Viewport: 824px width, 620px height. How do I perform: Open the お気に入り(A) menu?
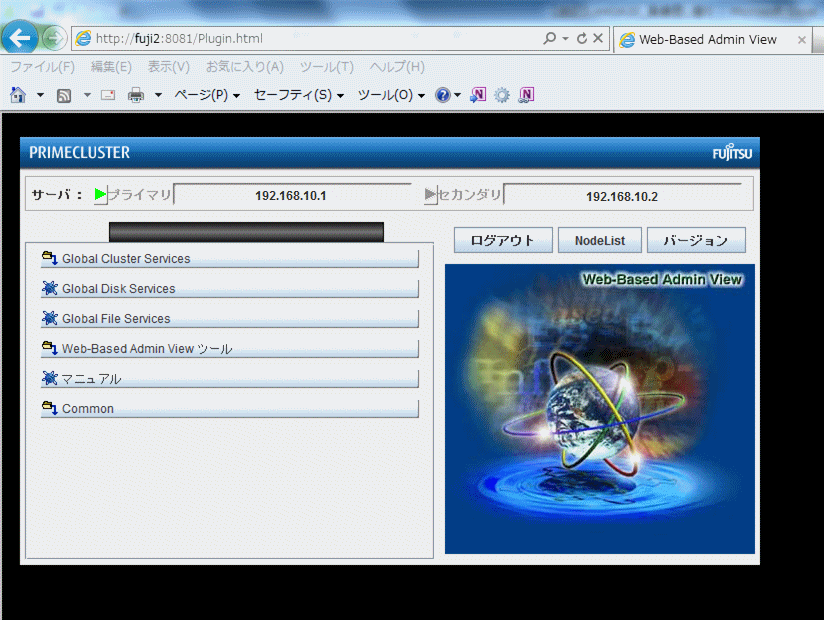point(245,67)
